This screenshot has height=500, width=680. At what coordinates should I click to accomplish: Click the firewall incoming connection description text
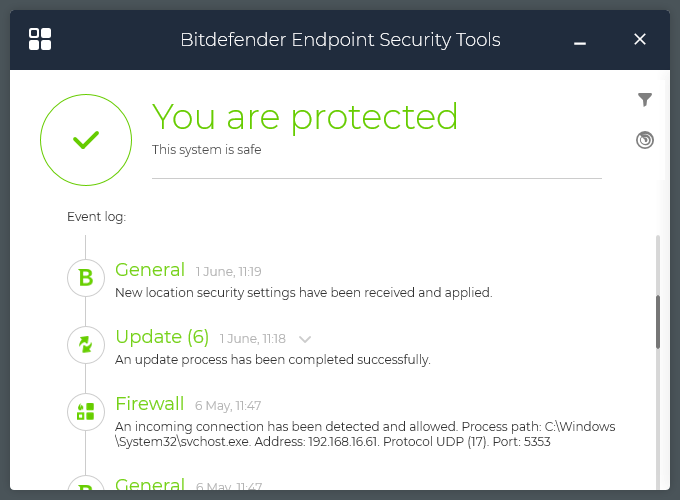365,434
